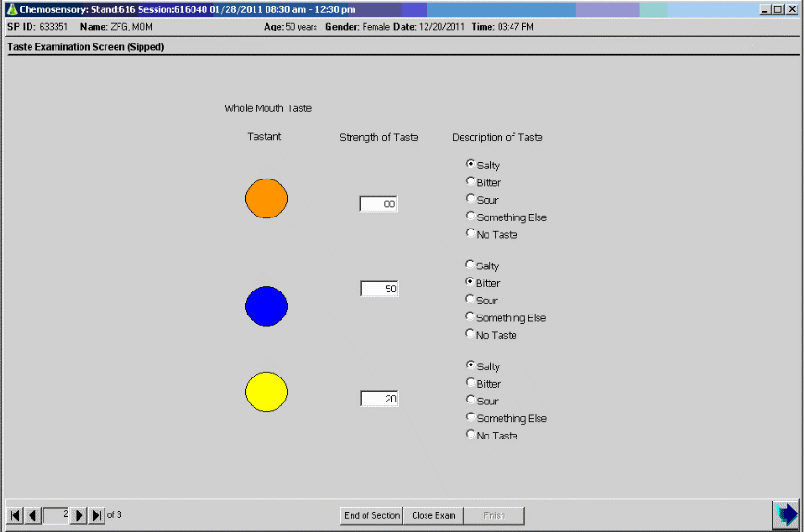
Task: Click the strength field showing 80
Action: coord(378,204)
